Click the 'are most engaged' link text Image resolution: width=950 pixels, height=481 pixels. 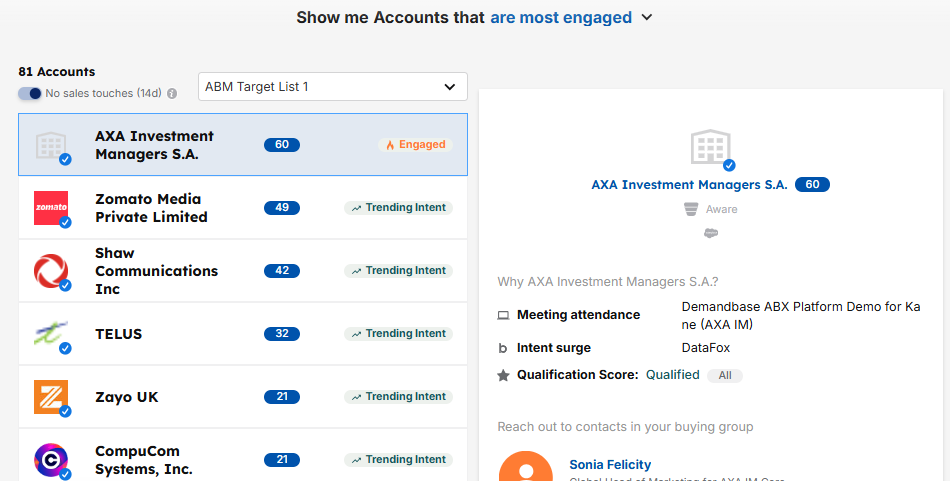point(561,18)
